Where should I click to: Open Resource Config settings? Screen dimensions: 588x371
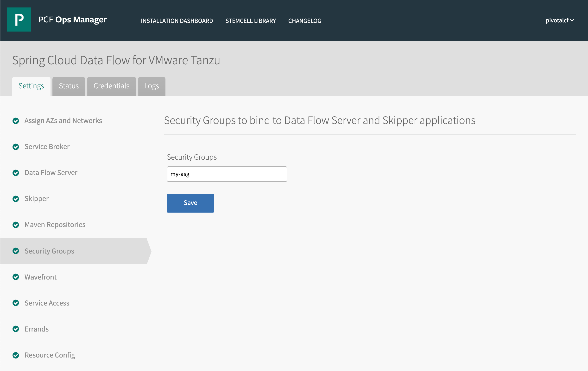coord(50,355)
